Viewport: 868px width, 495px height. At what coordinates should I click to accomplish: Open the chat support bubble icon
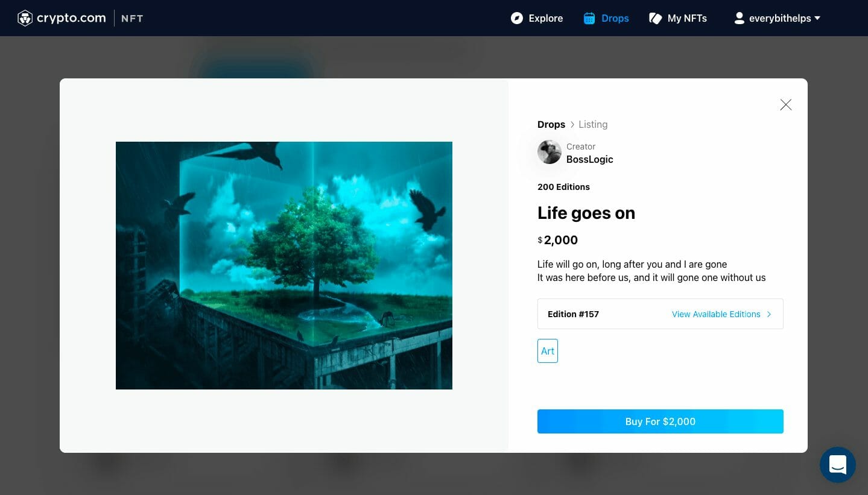coord(837,465)
